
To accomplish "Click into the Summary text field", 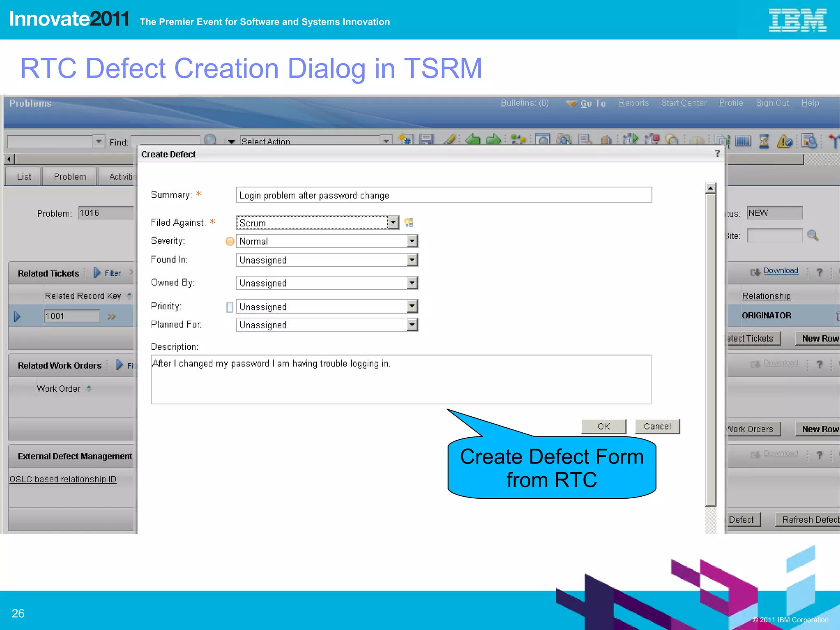I will 444,195.
